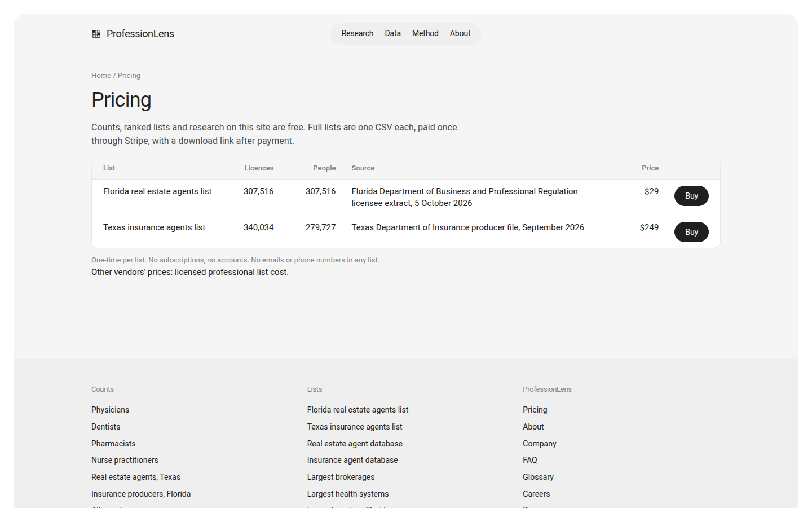
Task: Click the ProfessionLens logo icon
Action: coord(96,34)
